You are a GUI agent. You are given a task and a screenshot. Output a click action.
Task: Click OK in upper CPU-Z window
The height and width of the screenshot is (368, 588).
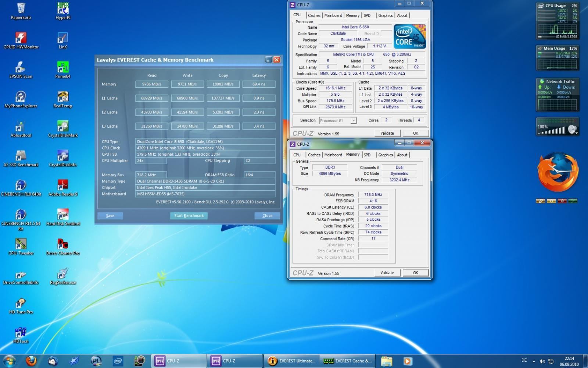pyautogui.click(x=415, y=133)
